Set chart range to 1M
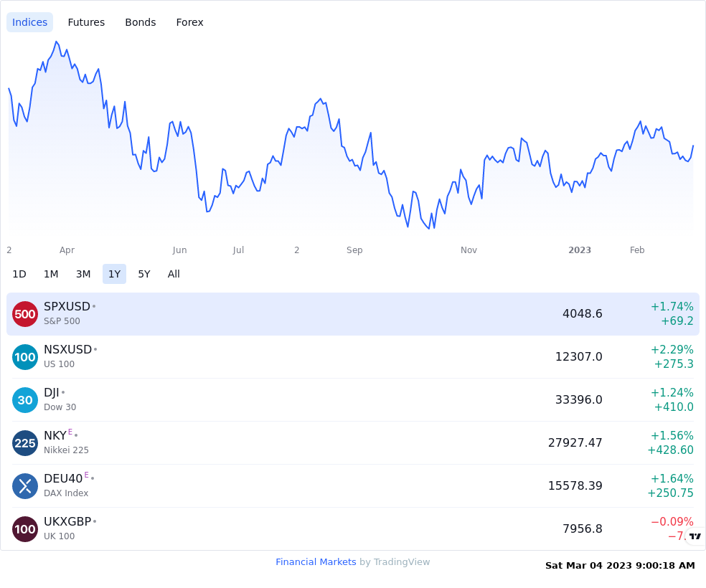706x588 pixels. (x=51, y=274)
